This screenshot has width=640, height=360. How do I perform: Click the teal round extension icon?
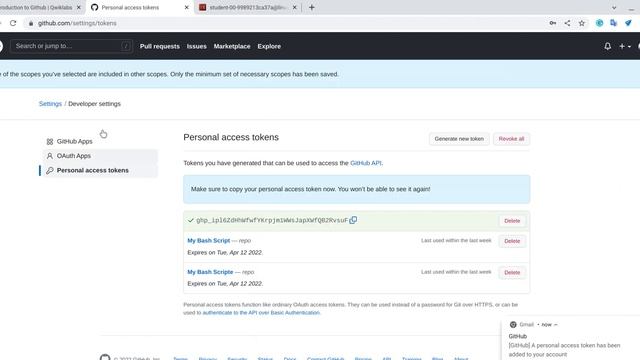(599, 23)
